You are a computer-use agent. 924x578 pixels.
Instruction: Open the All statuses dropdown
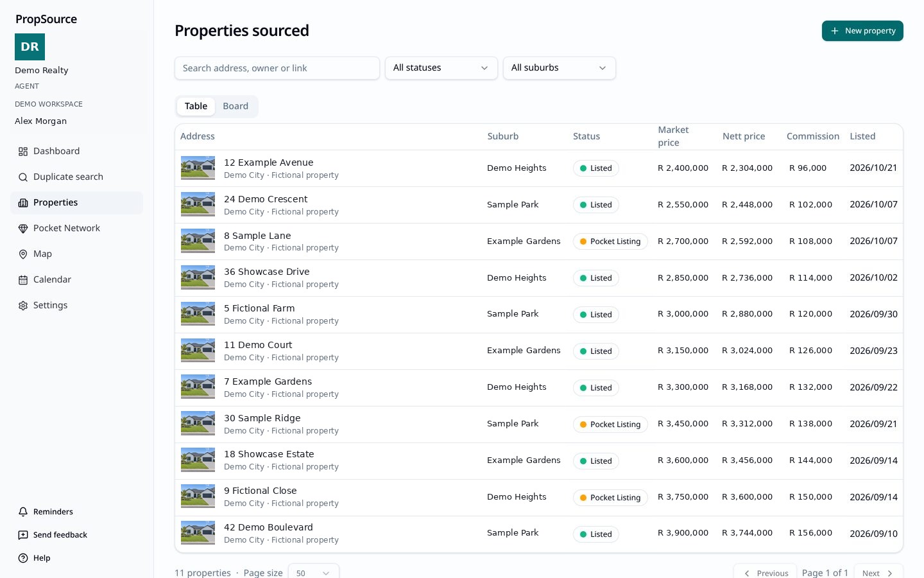tap(441, 68)
